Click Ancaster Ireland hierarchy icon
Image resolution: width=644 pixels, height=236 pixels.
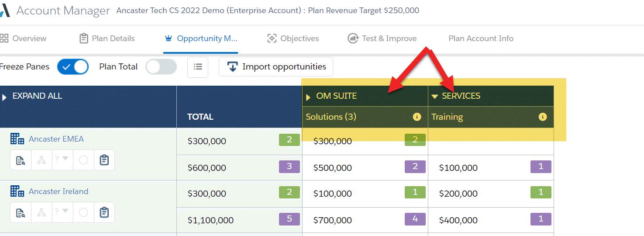(x=41, y=213)
